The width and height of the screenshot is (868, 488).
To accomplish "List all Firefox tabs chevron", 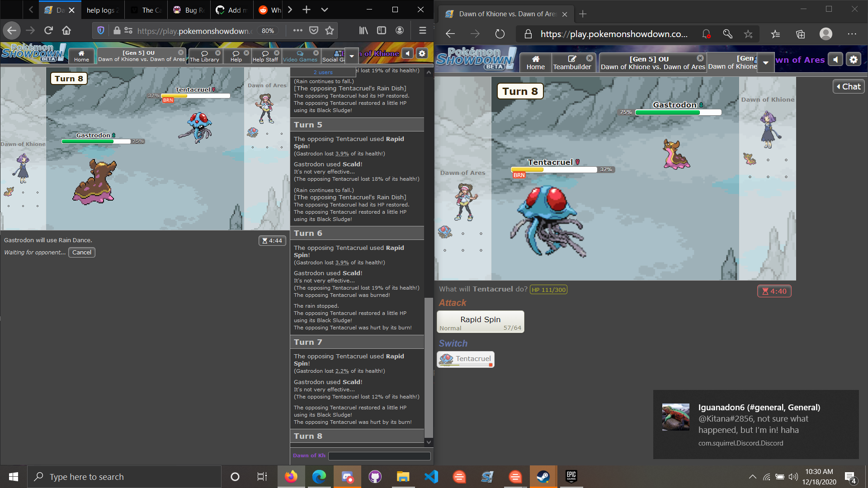I will (x=324, y=9).
